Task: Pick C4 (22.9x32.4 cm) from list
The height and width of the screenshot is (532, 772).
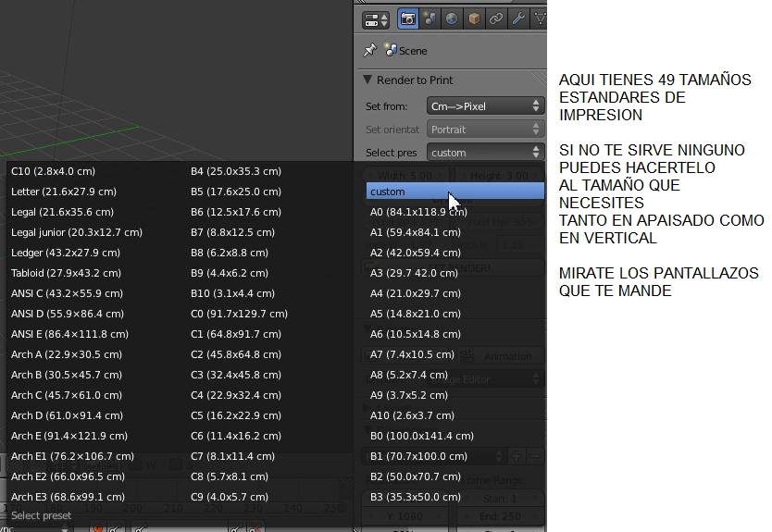Action: point(236,395)
